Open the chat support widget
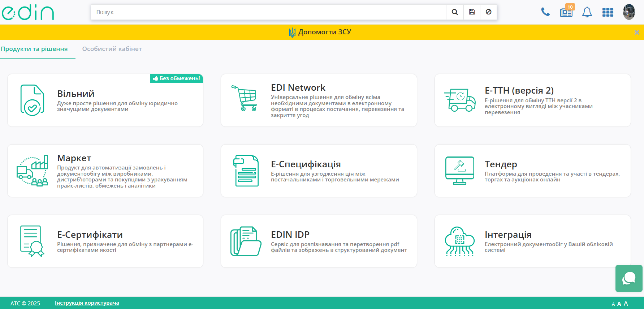Screen dimensions: 644x309 coord(629,278)
